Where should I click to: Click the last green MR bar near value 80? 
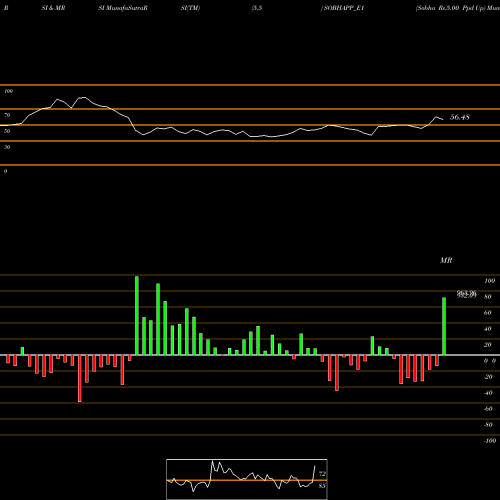444,326
